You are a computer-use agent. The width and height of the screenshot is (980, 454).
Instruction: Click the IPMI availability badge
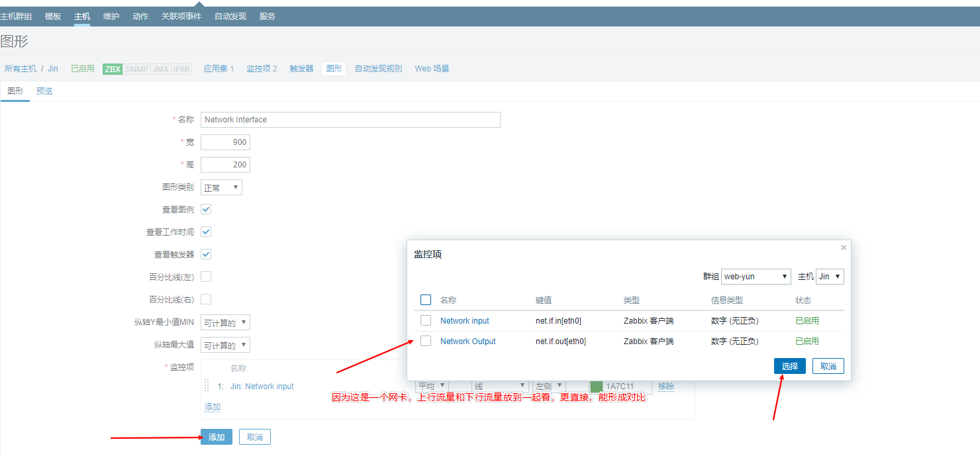181,69
